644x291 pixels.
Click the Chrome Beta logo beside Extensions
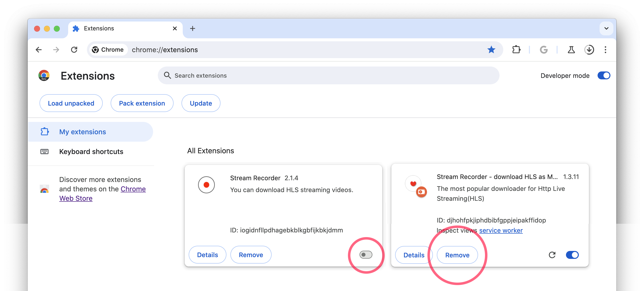[44, 75]
